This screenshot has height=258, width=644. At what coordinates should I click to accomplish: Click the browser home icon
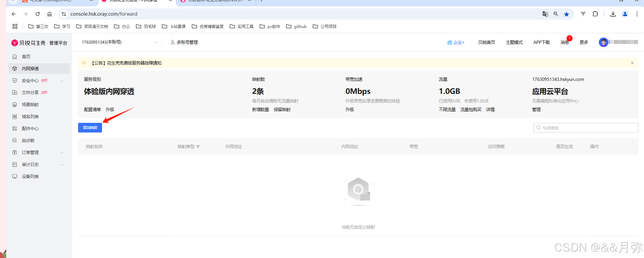click(x=50, y=14)
